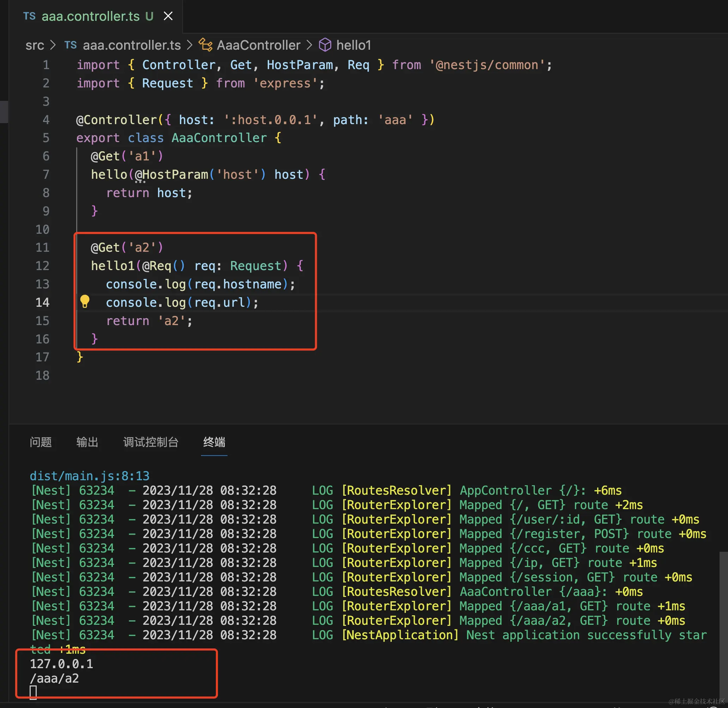Open the aaa.controller.ts editor tab

click(90, 16)
